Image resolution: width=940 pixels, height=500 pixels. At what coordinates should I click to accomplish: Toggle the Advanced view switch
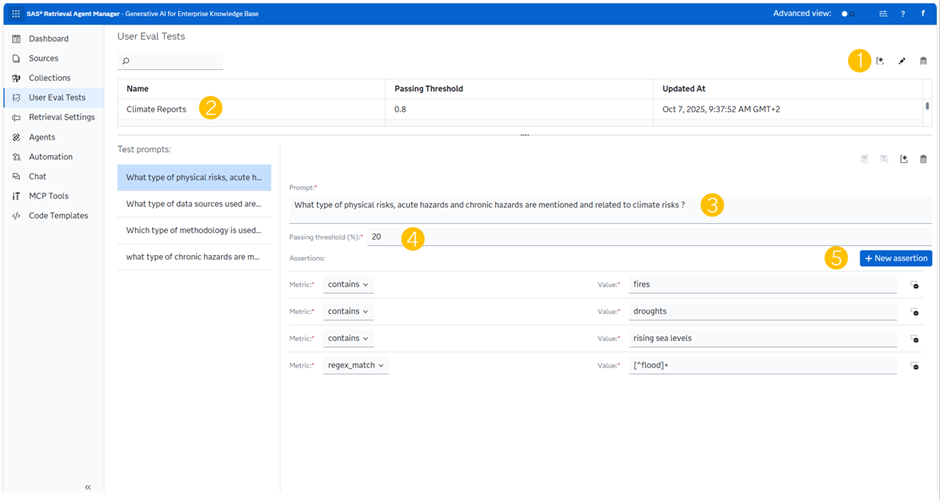849,14
